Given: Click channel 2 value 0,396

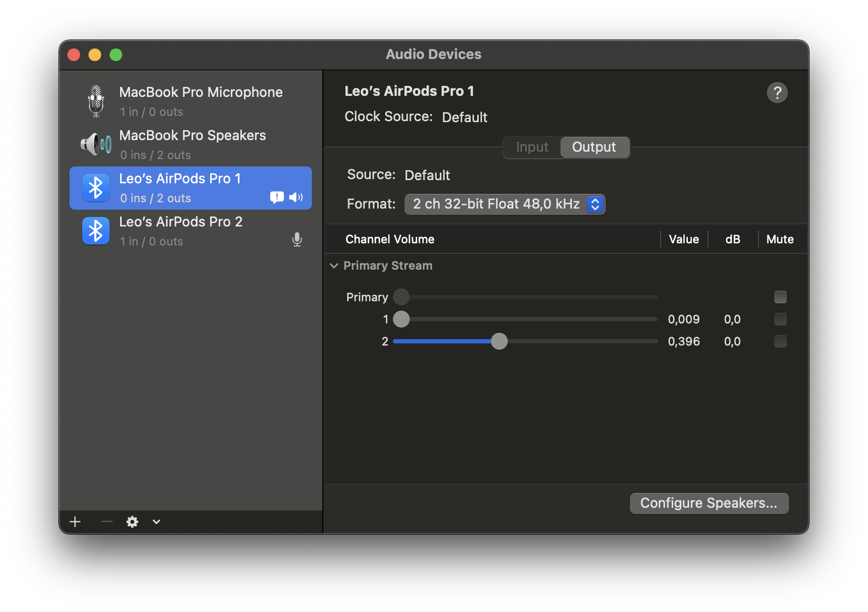Looking at the screenshot, I should point(684,341).
